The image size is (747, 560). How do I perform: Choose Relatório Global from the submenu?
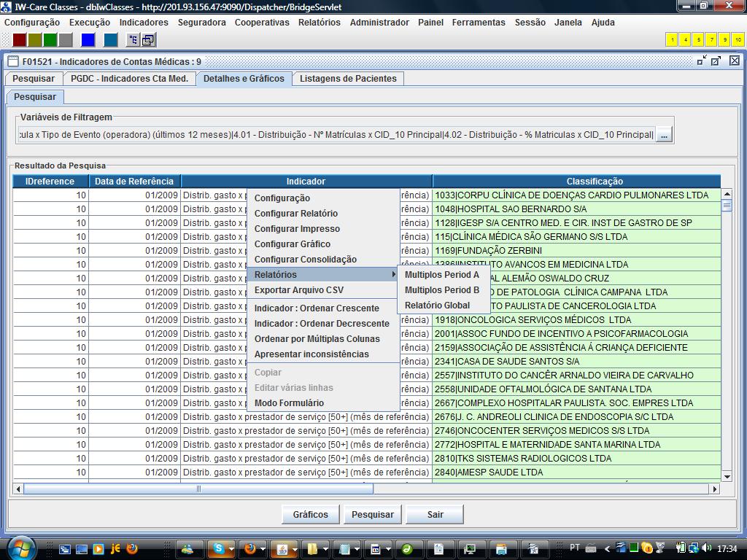point(437,306)
